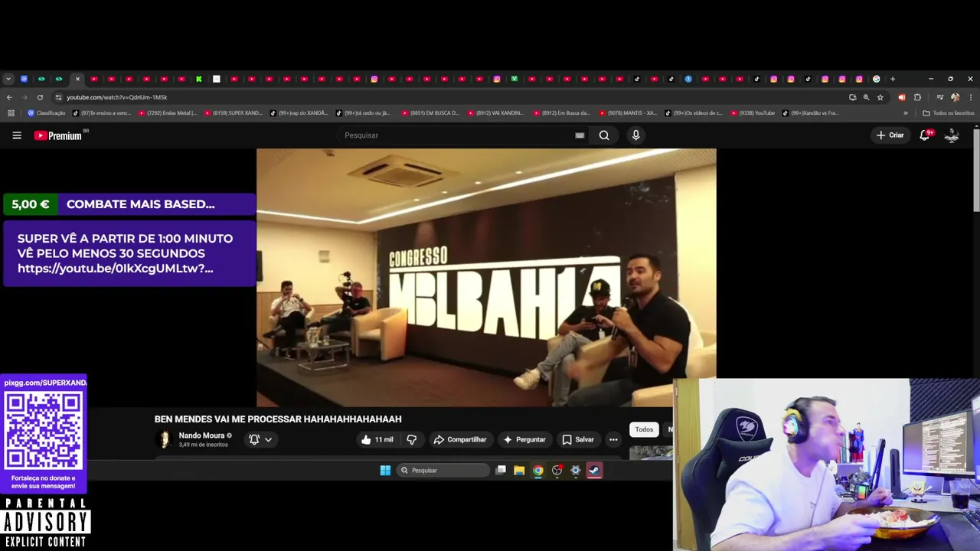Open the (8851) EM BUSCA D... bookmark
980x551 pixels.
pyautogui.click(x=430, y=113)
